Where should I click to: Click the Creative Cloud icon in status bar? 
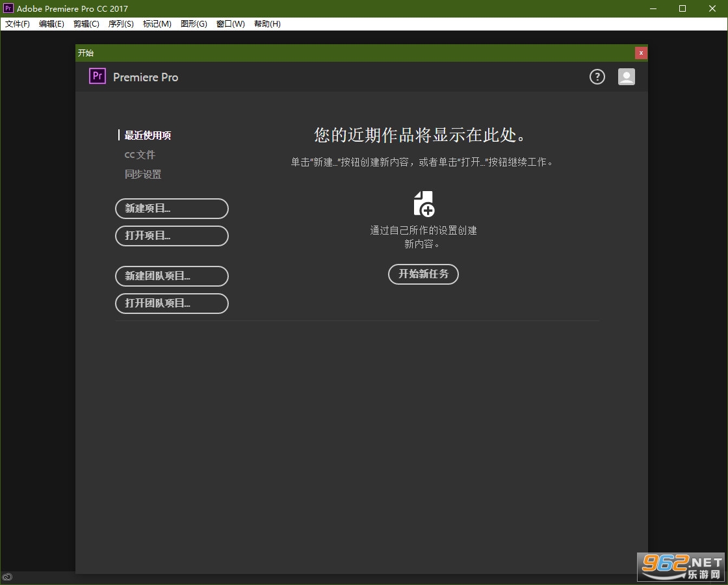[6, 578]
